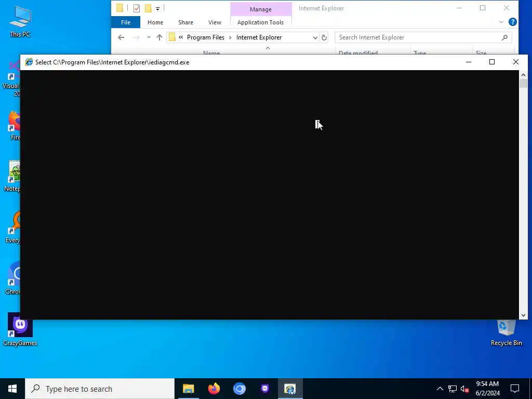Image resolution: width=532 pixels, height=399 pixels.
Task: Click console scrollbar down arrow
Action: (523, 315)
